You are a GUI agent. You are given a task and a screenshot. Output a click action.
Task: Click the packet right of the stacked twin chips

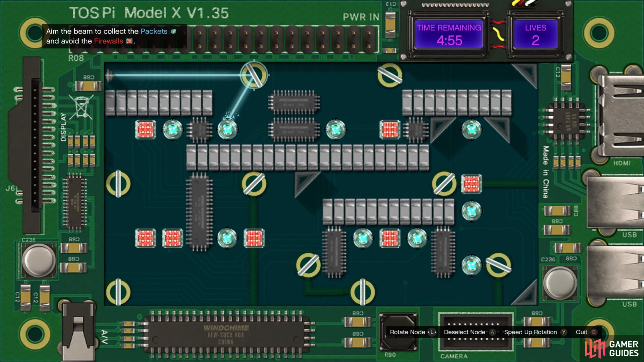coord(335,129)
